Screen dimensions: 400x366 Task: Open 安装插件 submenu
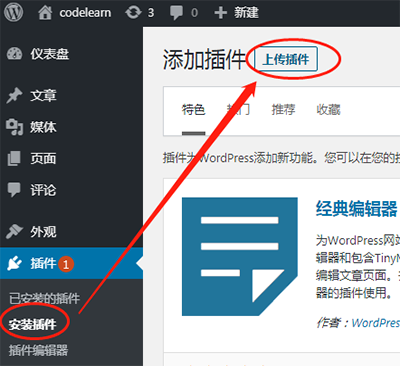point(33,324)
